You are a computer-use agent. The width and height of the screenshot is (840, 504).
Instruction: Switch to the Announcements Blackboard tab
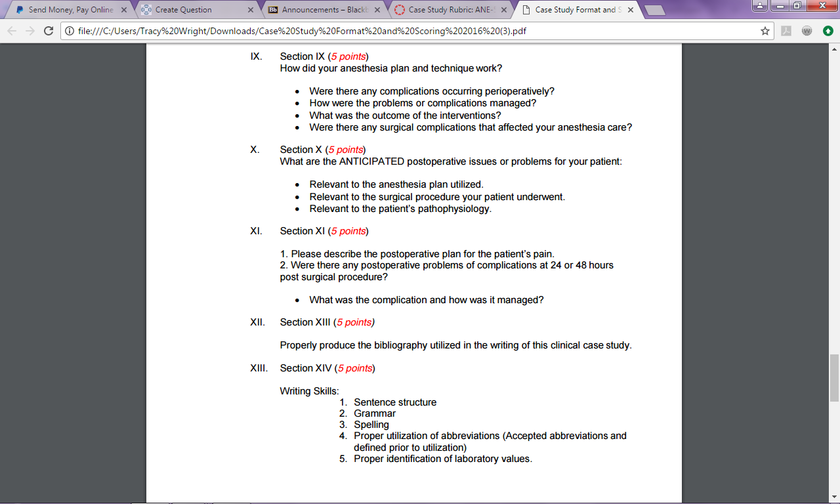pos(315,10)
